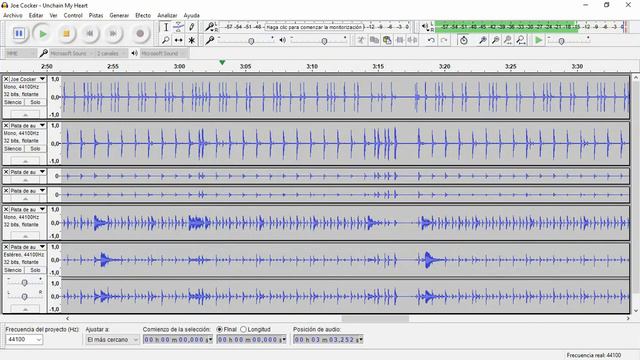Select the Selection (I-beam) tool

(166, 27)
